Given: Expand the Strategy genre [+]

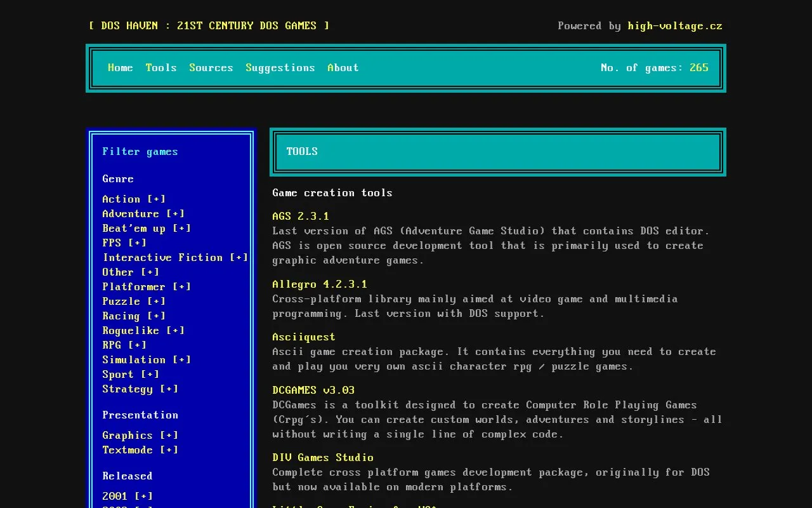Looking at the screenshot, I should tap(169, 389).
